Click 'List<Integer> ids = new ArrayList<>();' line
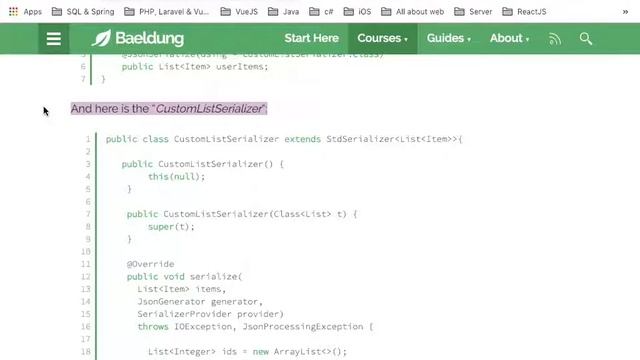Screen dimensions: 640x360 247,351
